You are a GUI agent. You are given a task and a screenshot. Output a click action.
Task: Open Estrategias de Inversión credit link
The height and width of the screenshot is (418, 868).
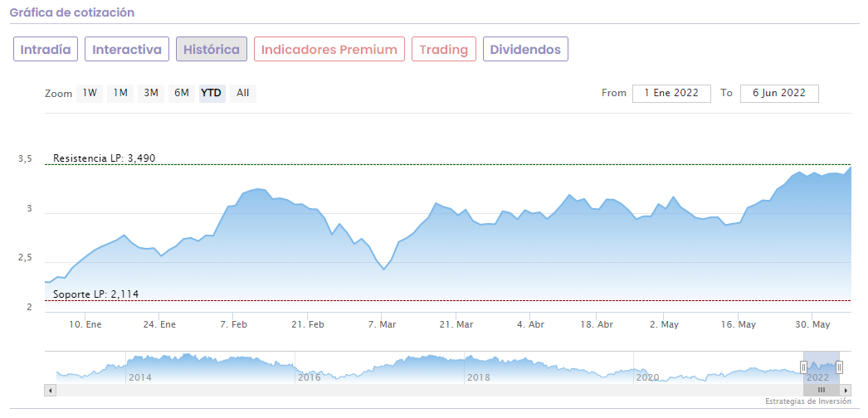coord(808,402)
